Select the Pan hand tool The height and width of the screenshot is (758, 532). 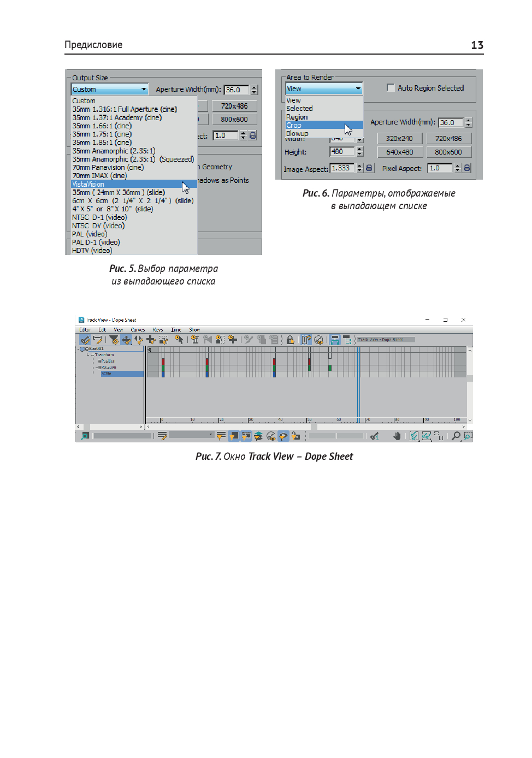point(397,436)
